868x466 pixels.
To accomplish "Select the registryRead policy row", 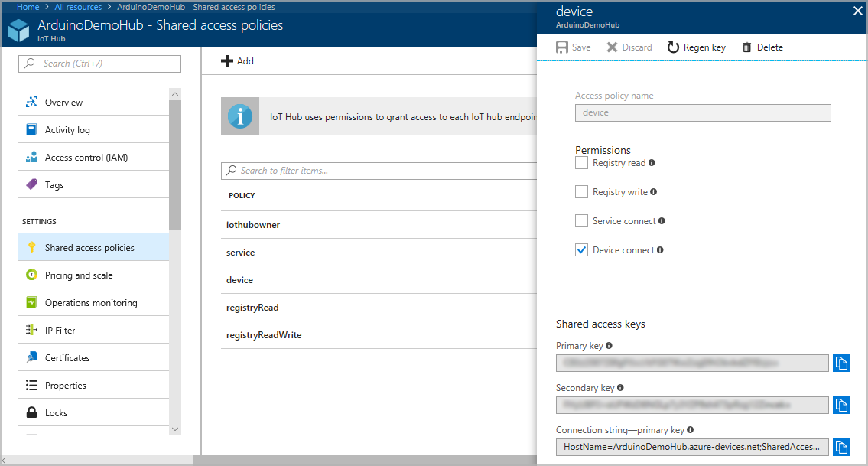I will click(379, 307).
